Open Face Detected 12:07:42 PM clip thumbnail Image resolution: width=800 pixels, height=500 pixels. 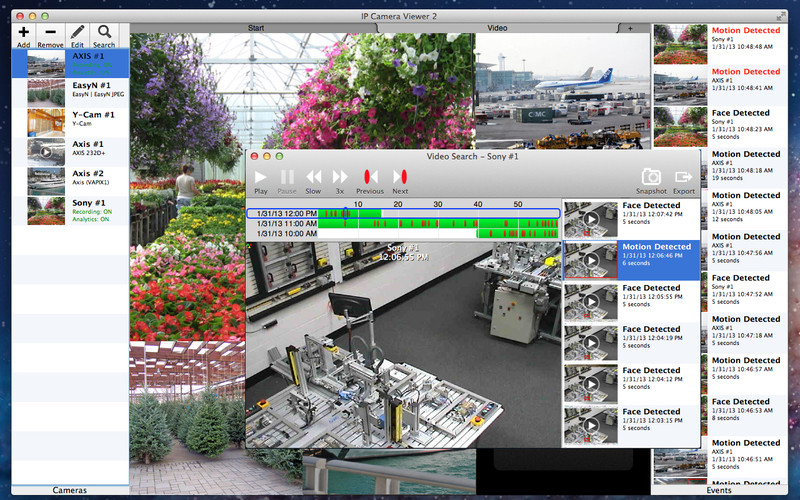591,219
